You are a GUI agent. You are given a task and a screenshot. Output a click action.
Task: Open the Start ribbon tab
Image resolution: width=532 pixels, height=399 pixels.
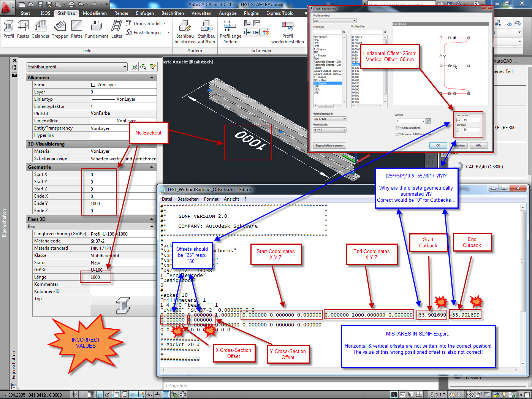point(25,13)
